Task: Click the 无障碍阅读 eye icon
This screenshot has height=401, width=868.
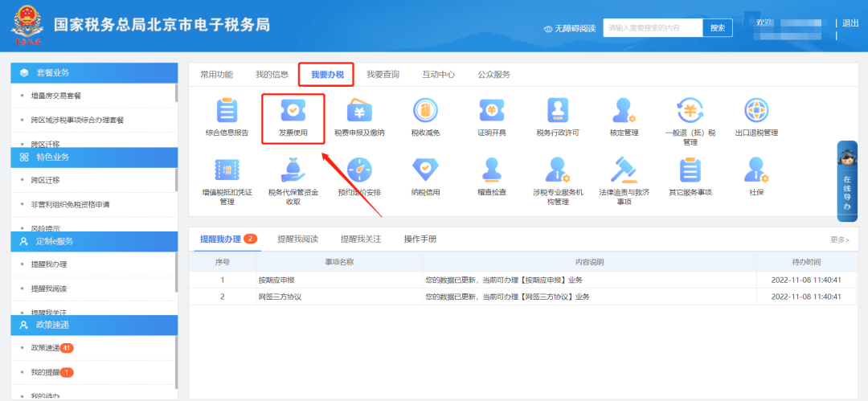Action: [548, 29]
